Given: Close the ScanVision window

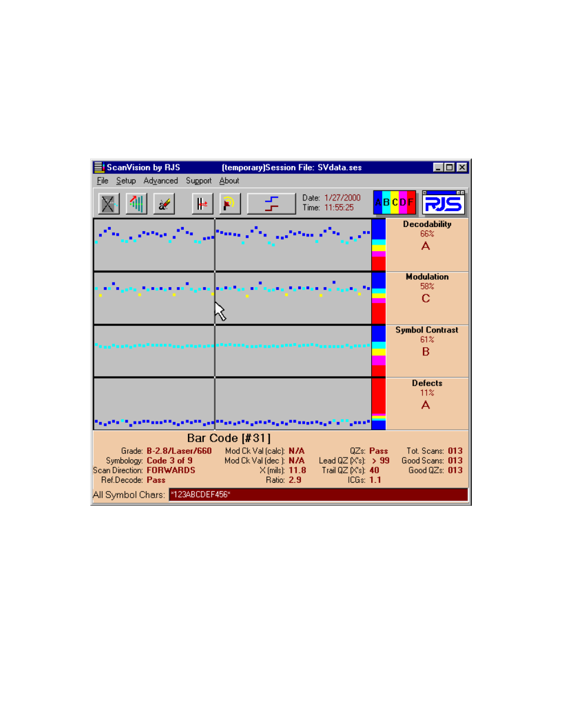Looking at the screenshot, I should coord(462,167).
